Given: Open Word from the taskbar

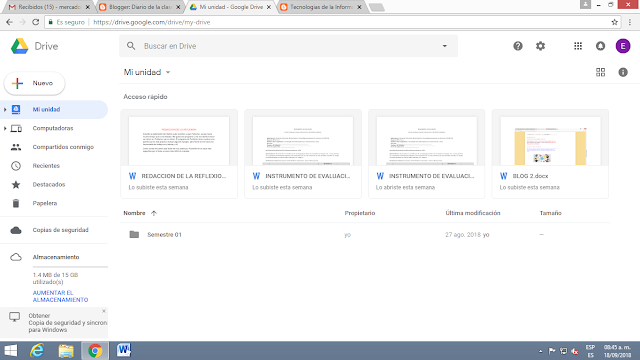Looking at the screenshot, I should pos(124,350).
